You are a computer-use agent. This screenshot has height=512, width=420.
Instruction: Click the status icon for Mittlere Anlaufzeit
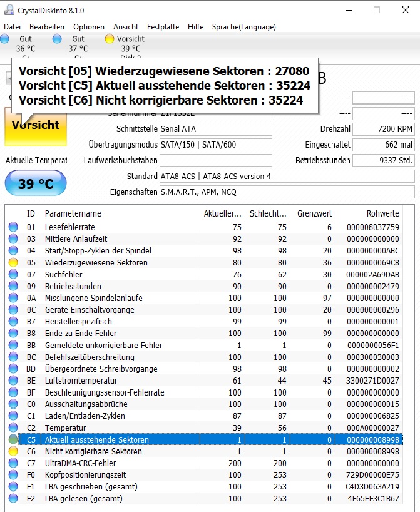[13, 238]
